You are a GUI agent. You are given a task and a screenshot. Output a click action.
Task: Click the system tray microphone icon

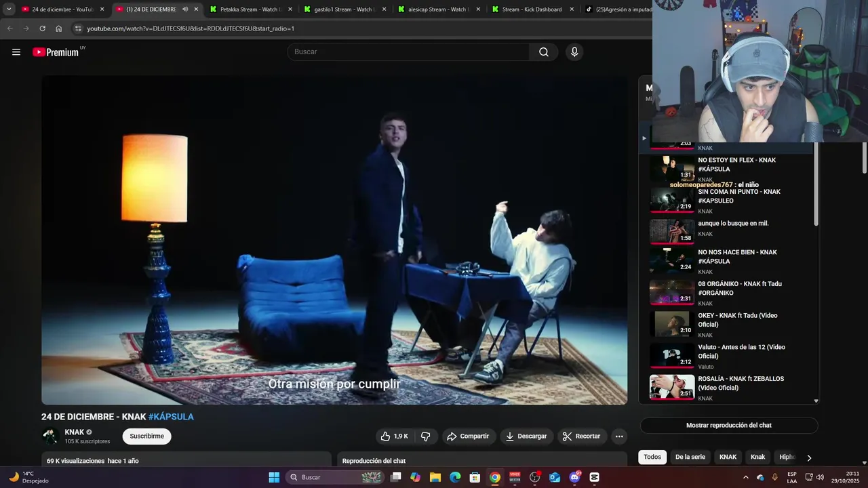[x=774, y=477]
